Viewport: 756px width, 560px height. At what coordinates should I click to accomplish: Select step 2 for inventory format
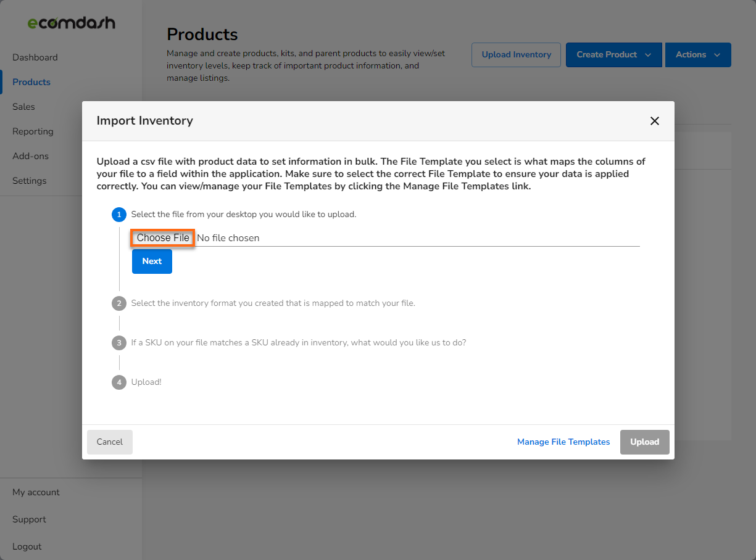[x=119, y=303]
